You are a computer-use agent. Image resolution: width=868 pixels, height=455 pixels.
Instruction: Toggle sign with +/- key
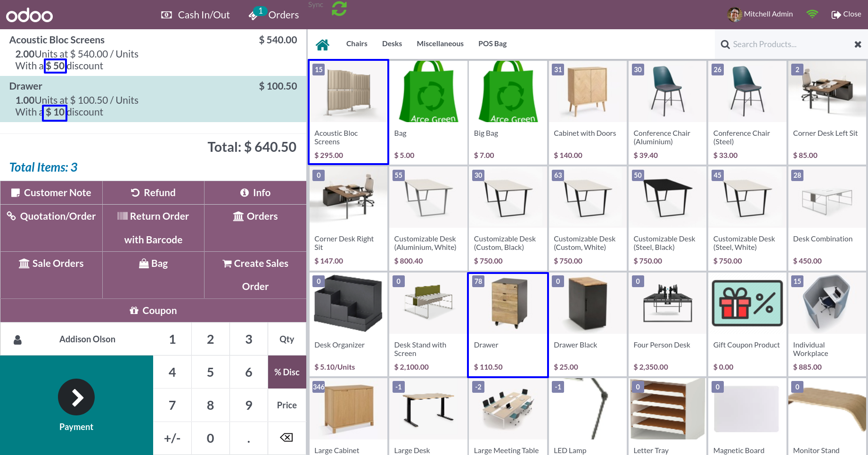coord(172,438)
